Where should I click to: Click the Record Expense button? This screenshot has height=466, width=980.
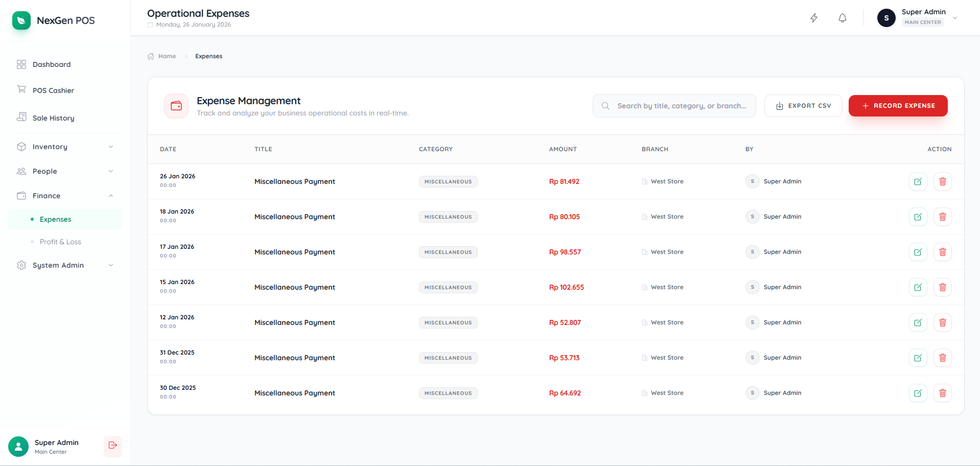898,106
